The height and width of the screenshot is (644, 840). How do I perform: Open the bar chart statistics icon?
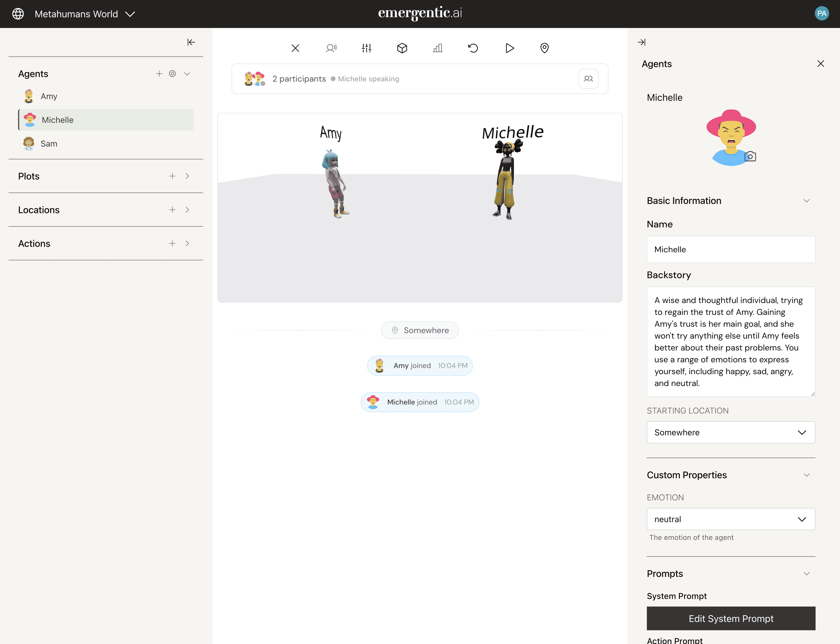click(x=438, y=48)
